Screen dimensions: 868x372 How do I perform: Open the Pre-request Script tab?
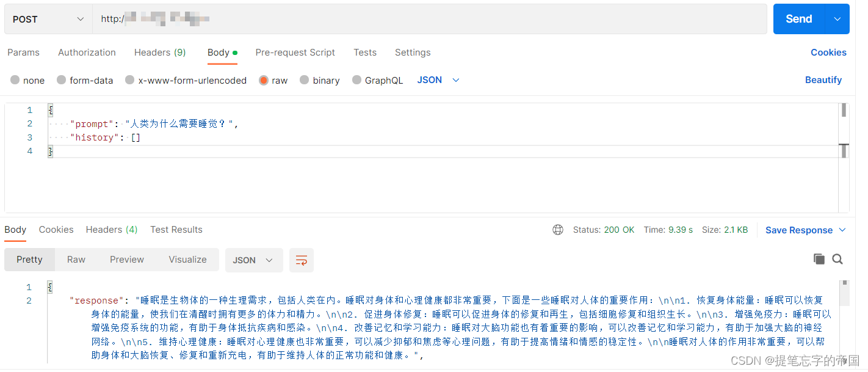[295, 53]
